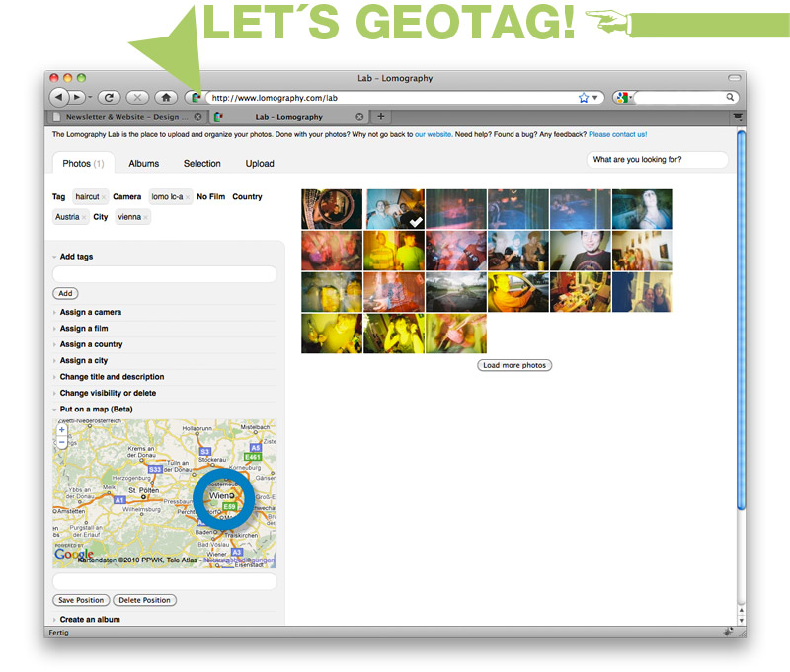This screenshot has width=790, height=672.
Task: Expand the Assign a camera section
Action: tap(90, 312)
